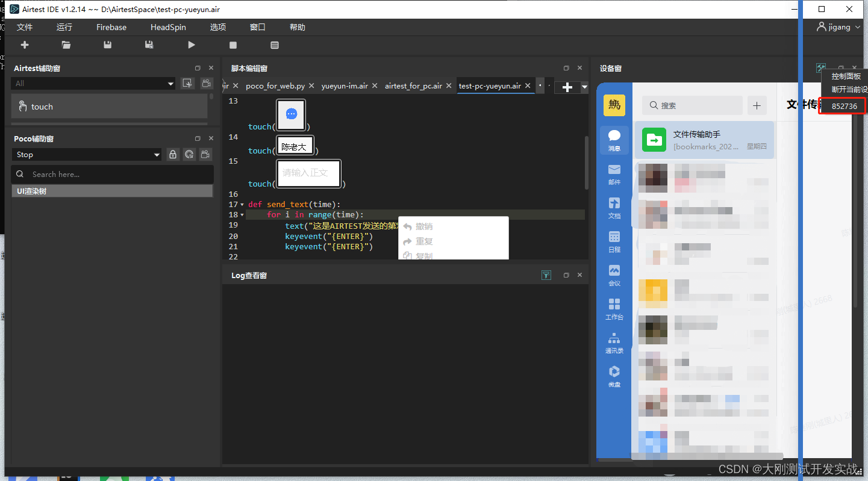Viewport: 868px width, 481px height.
Task: Close the Airtest辅助窗 panel
Action: tap(211, 69)
